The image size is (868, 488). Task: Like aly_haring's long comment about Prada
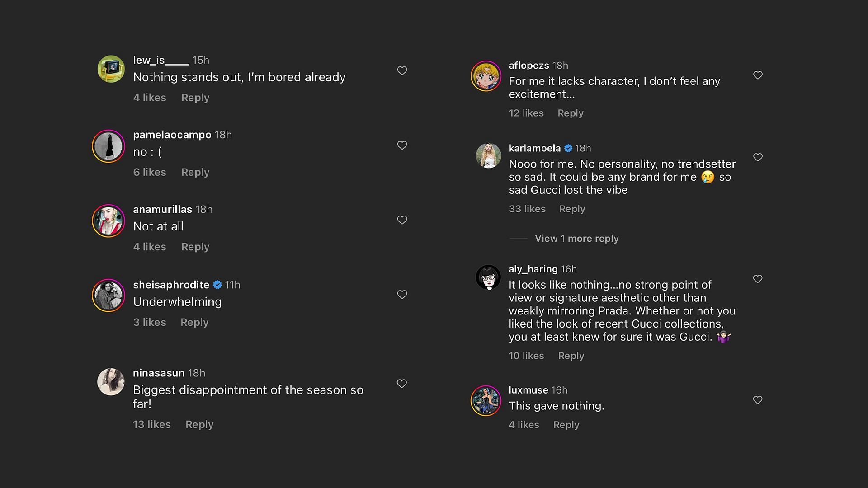[x=758, y=279]
